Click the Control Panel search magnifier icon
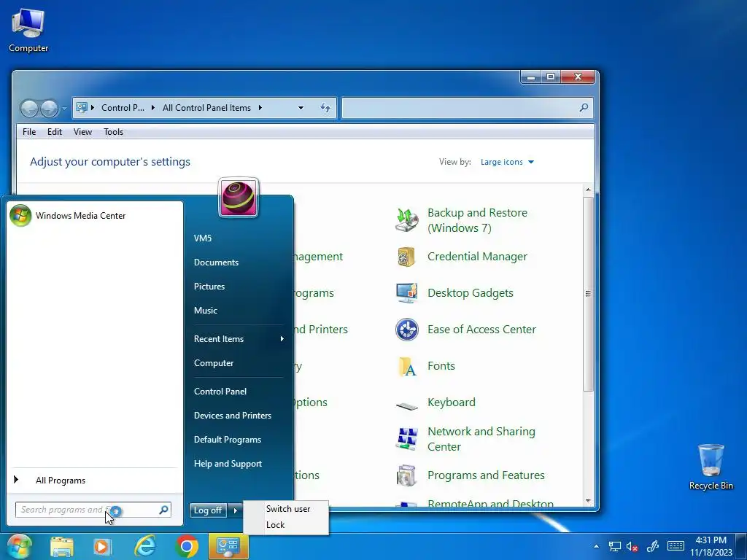 (x=584, y=108)
